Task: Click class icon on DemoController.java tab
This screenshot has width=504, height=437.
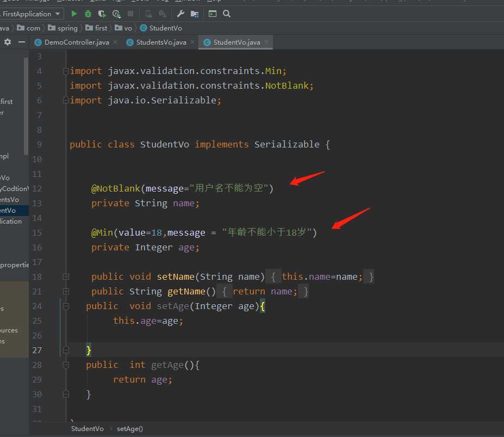Action: point(38,42)
